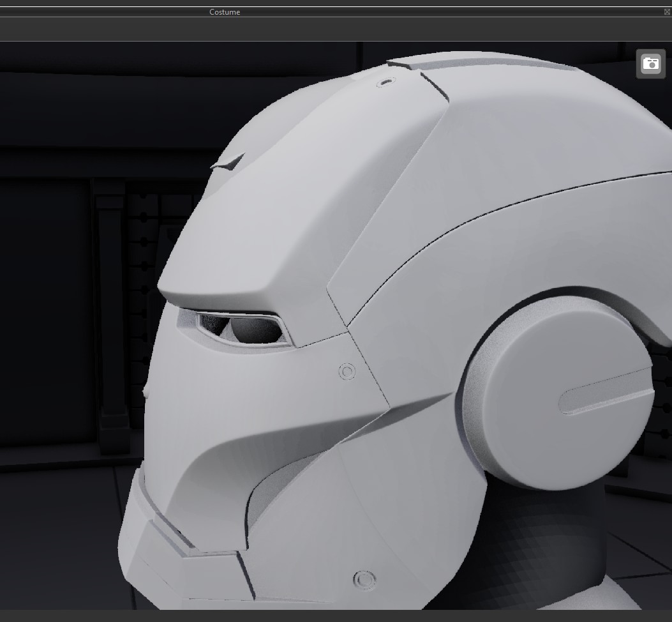672x622 pixels.
Task: Close the Costume panel with the X button
Action: (x=668, y=12)
